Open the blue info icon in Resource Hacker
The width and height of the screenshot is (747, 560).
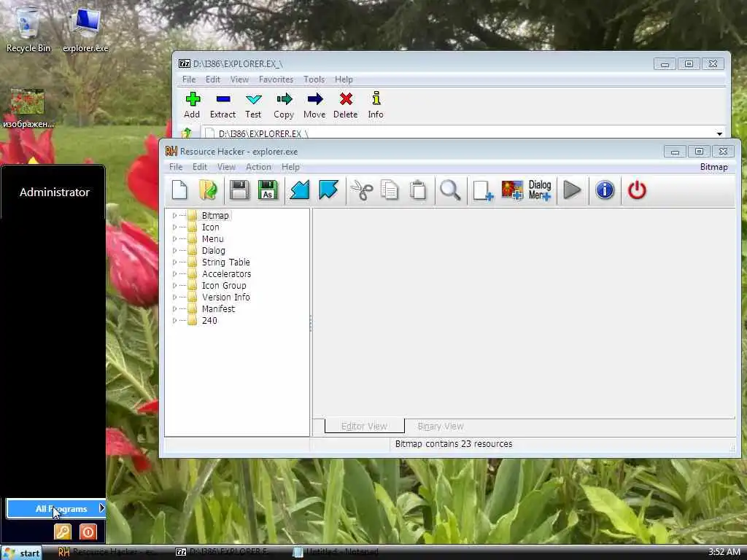pyautogui.click(x=605, y=190)
